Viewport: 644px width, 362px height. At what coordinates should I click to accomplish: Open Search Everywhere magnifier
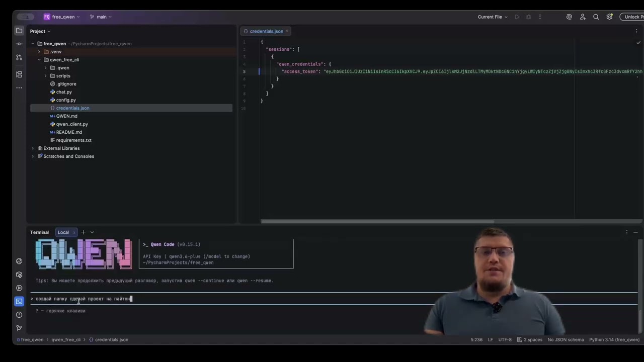coord(596,17)
